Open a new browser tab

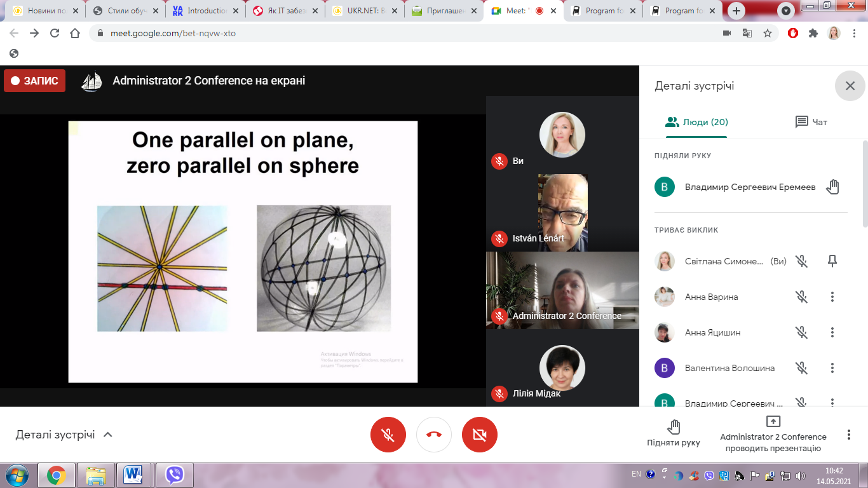pyautogui.click(x=736, y=11)
